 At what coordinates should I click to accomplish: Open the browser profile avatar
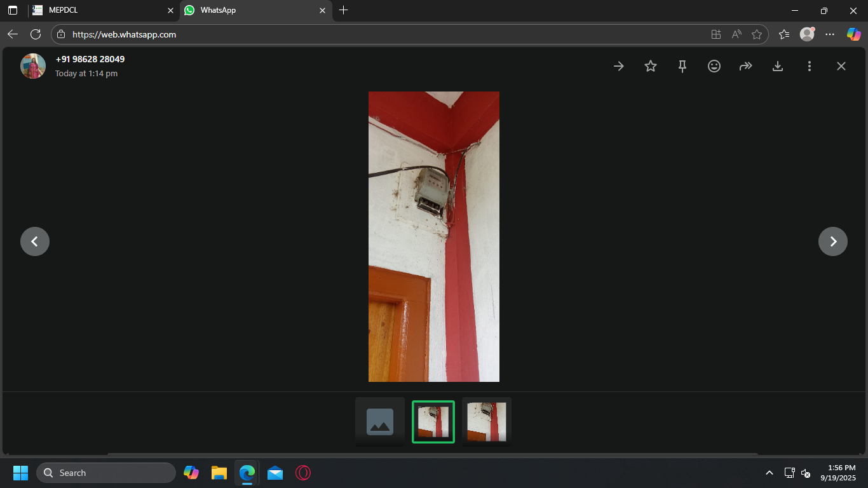(x=807, y=34)
